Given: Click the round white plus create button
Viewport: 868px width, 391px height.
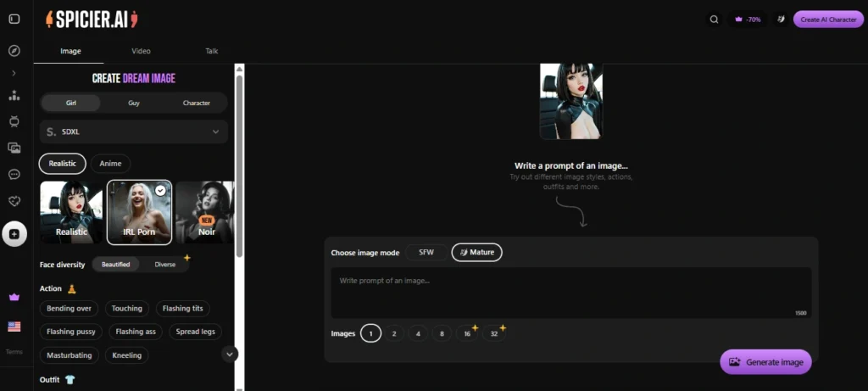Looking at the screenshot, I should (x=14, y=234).
